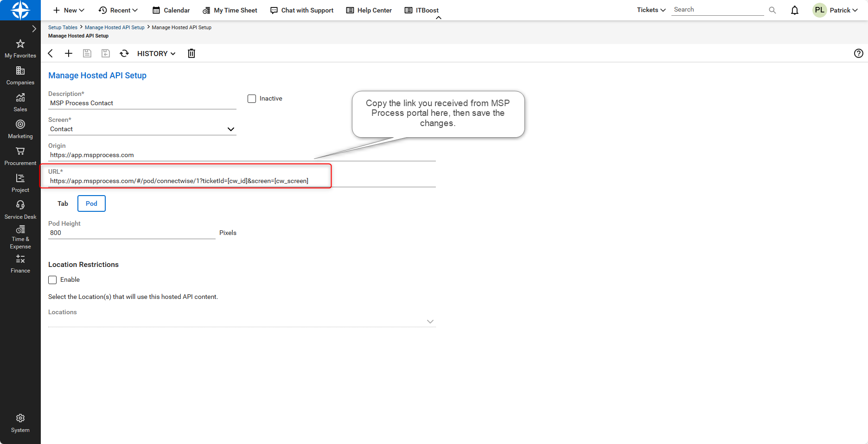Image resolution: width=868 pixels, height=444 pixels.
Task: Open Help Center
Action: pos(369,10)
